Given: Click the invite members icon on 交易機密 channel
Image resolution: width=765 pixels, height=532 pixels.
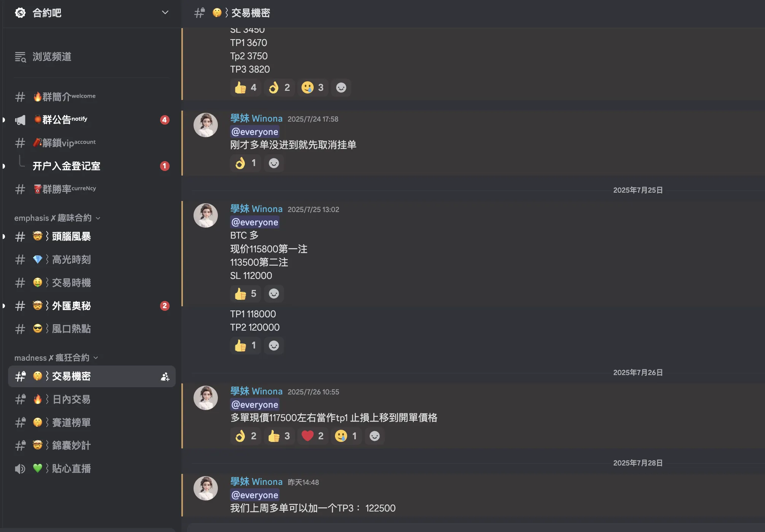Looking at the screenshot, I should (x=165, y=377).
